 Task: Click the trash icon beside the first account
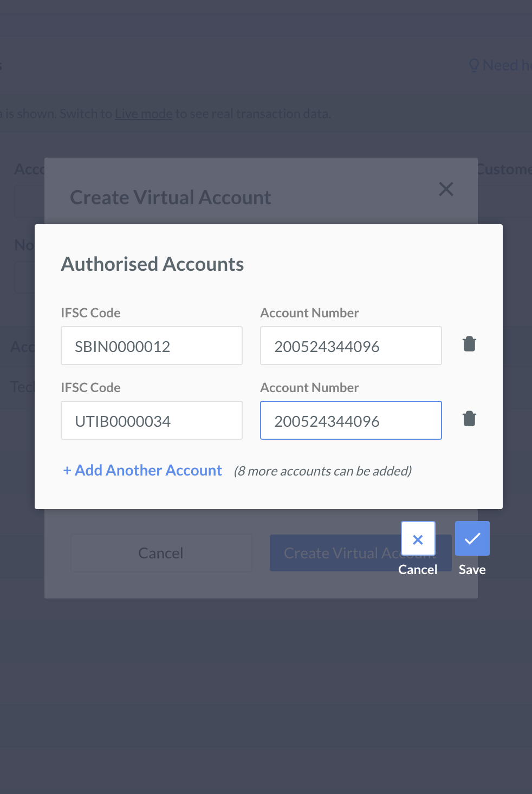point(469,343)
